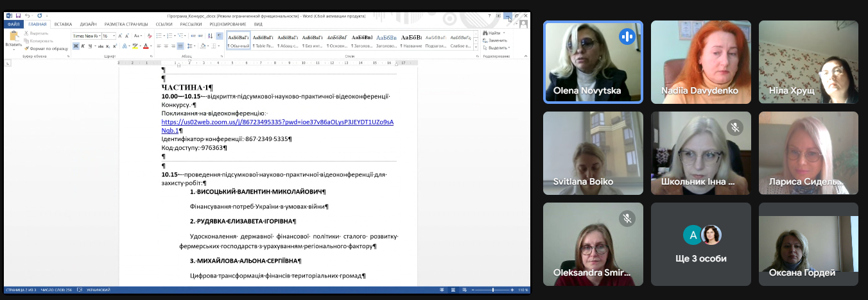The image size is (868, 300).
Task: Open the font name Times New Roman dropdown
Action: [100, 36]
